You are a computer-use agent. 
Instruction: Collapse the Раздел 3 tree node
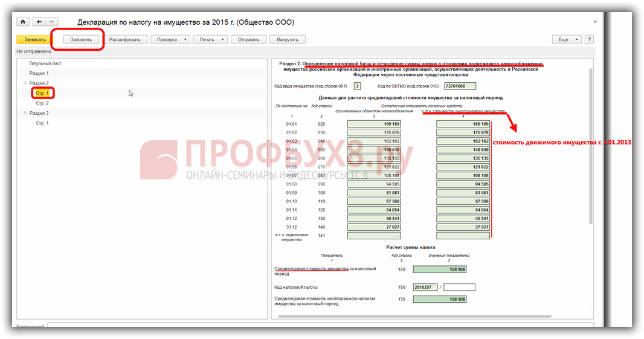pyautogui.click(x=25, y=113)
